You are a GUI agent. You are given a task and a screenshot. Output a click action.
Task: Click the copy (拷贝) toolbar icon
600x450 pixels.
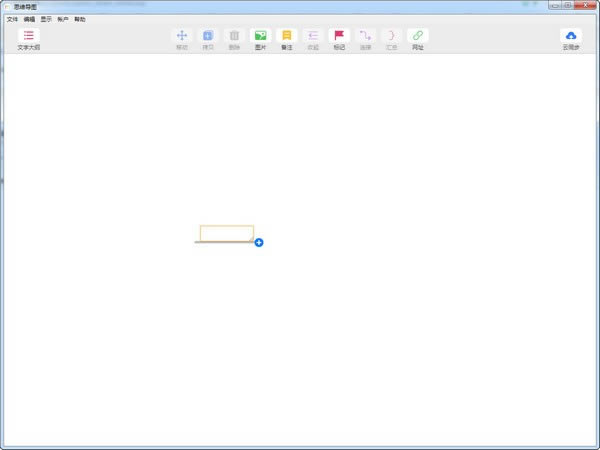pyautogui.click(x=208, y=36)
